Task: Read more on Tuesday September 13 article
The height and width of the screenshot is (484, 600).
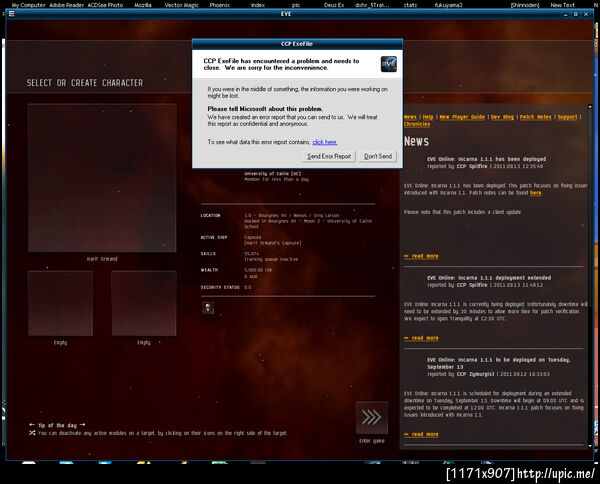Action: pyautogui.click(x=421, y=434)
